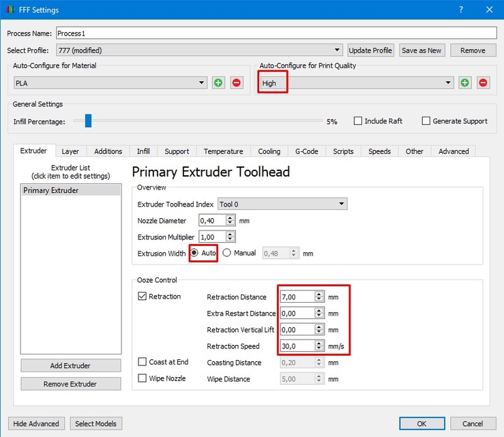Select Manual extrusion width radio button
The width and height of the screenshot is (504, 437).
pyautogui.click(x=226, y=253)
